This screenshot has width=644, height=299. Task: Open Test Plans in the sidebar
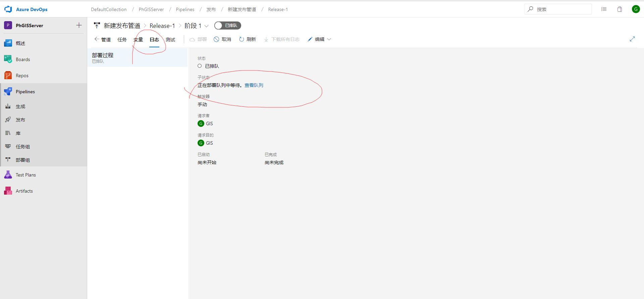[25, 175]
